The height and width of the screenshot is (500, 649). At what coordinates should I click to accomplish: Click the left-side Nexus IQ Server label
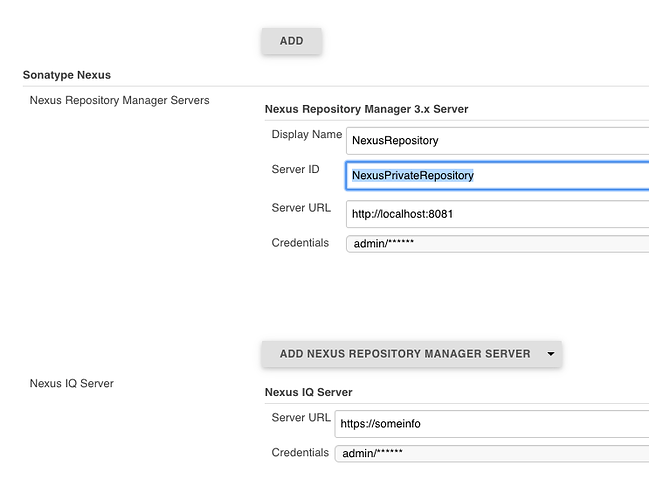coord(72,383)
